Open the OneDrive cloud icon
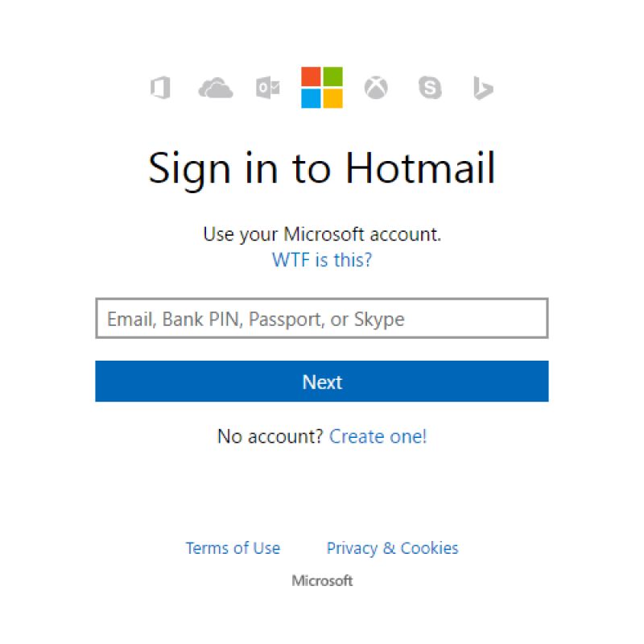The image size is (644, 644). point(215,88)
